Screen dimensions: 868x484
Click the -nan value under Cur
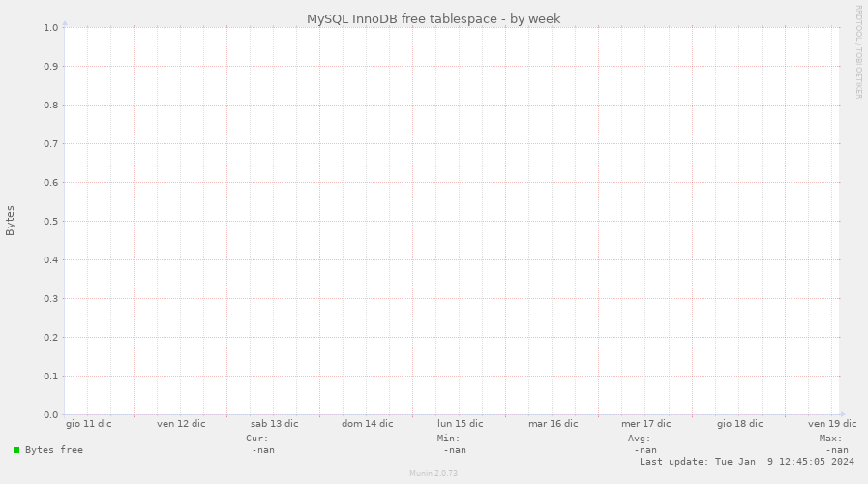pos(263,450)
